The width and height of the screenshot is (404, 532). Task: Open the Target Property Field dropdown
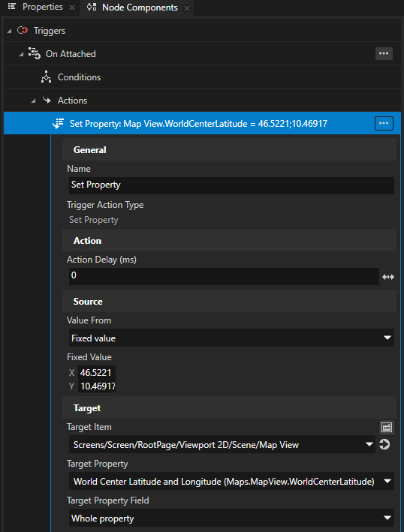tap(231, 518)
